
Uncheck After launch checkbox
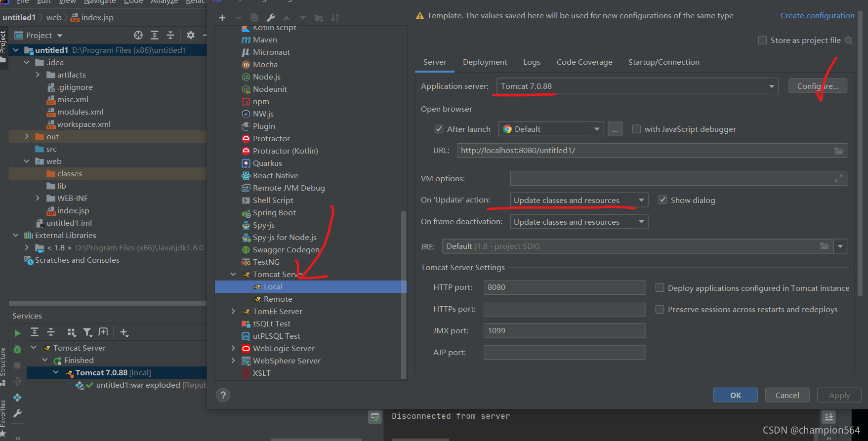click(439, 129)
